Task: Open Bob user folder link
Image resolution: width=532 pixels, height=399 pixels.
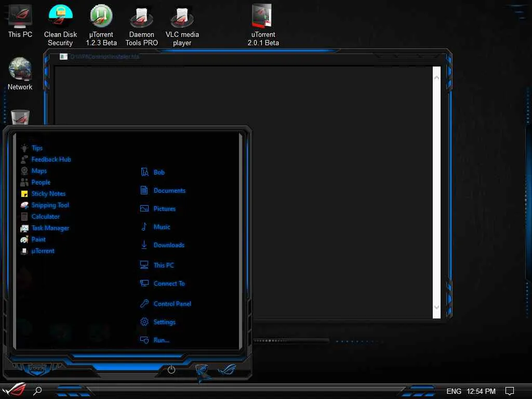Action: [x=159, y=172]
